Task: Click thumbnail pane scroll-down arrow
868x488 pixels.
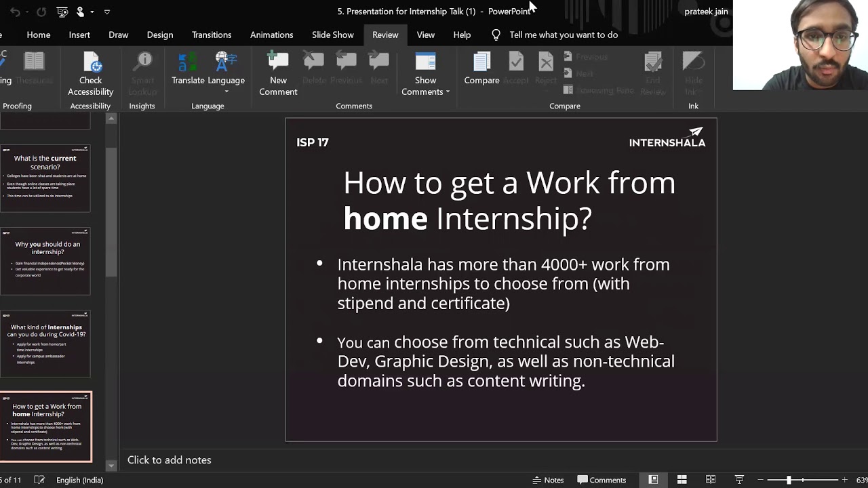Action: pos(111,466)
